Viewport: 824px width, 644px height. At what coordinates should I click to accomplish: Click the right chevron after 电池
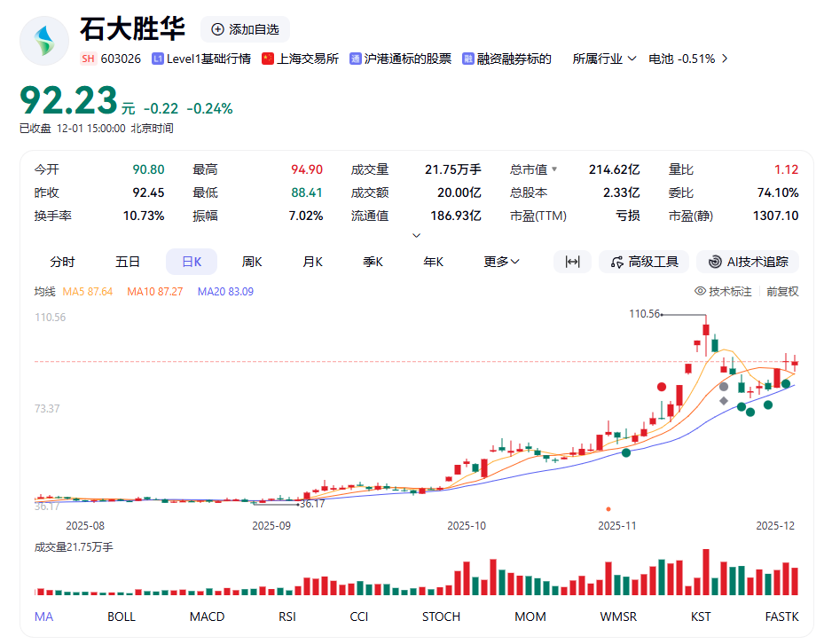pyautogui.click(x=726, y=59)
